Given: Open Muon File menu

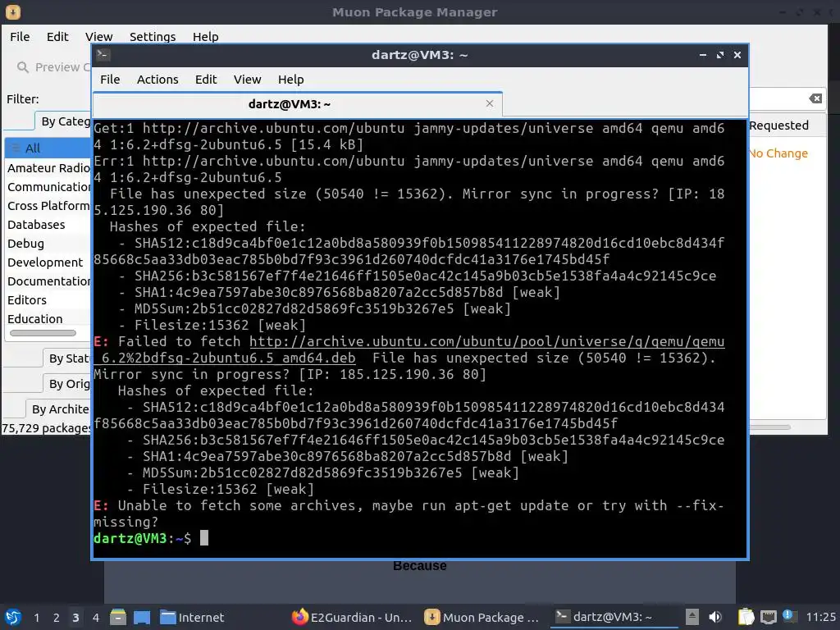Looking at the screenshot, I should 20,36.
